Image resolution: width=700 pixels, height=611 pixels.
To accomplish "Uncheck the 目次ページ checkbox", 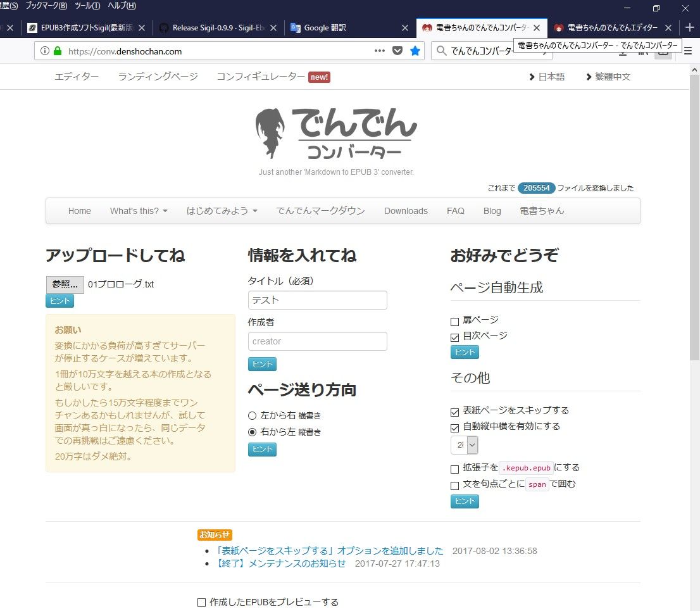I will click(x=454, y=337).
